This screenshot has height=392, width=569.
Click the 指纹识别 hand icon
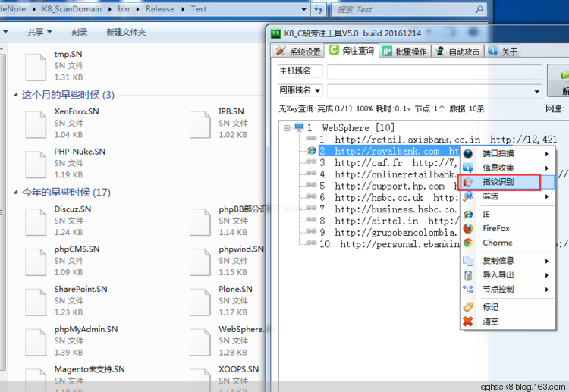[x=468, y=182]
